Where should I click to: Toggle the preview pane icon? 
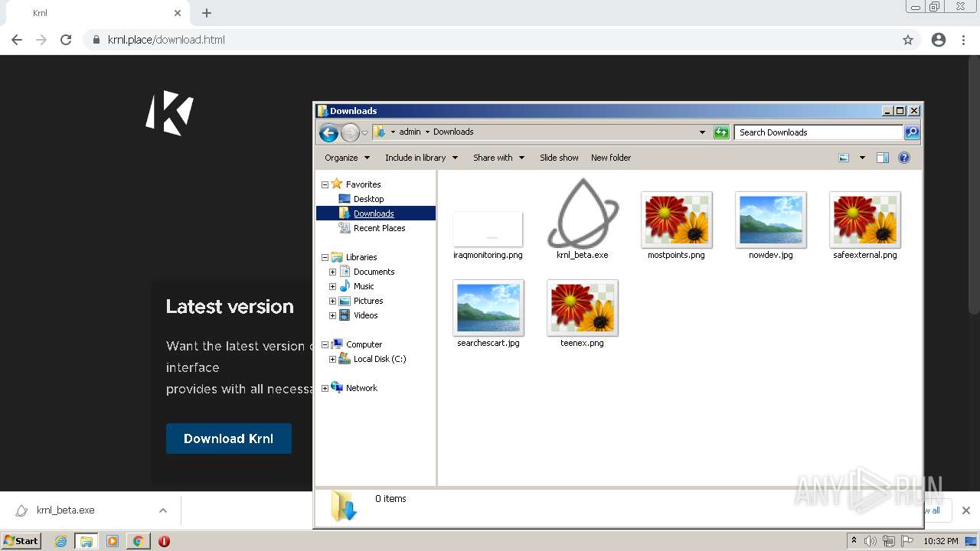(883, 158)
